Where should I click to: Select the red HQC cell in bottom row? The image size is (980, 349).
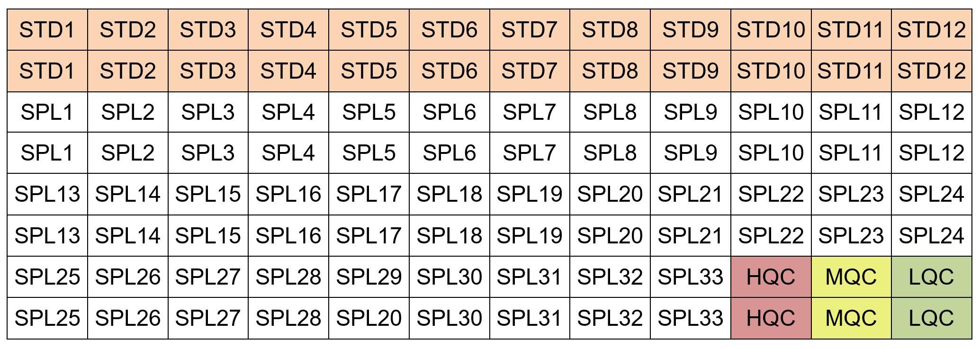(x=771, y=318)
